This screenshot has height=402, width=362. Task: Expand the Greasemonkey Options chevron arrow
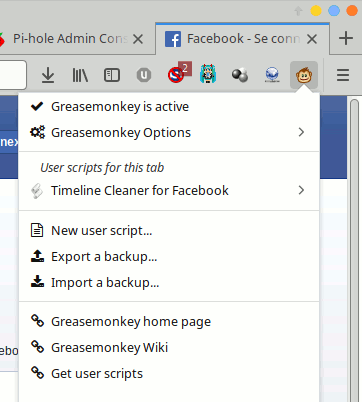point(301,132)
